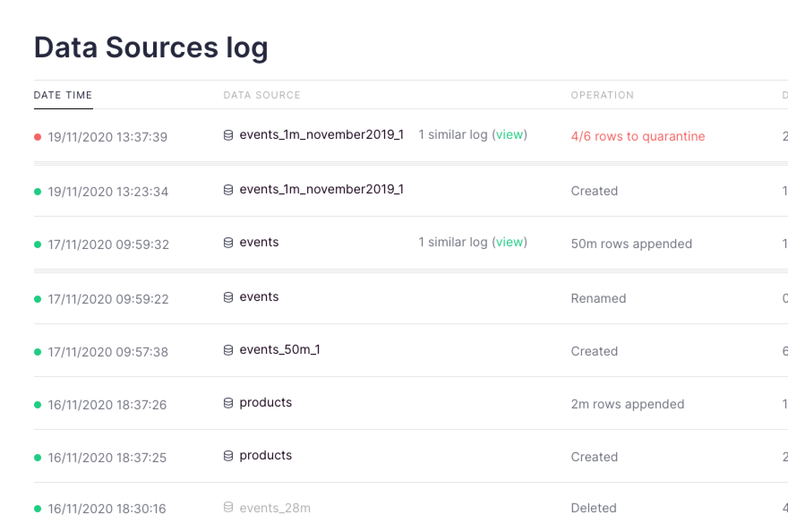Click the DATA SOURCE column header
This screenshot has height=532, width=788.
point(262,95)
